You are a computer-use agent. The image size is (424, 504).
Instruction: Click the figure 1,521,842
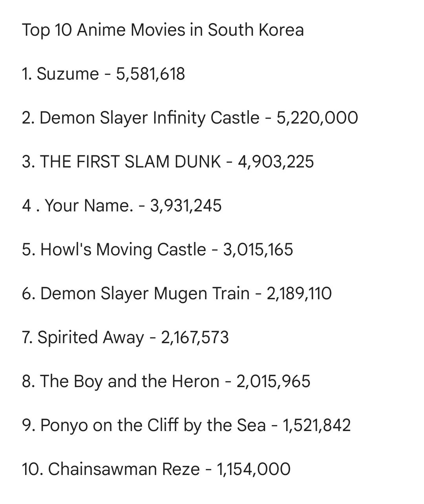(316, 426)
